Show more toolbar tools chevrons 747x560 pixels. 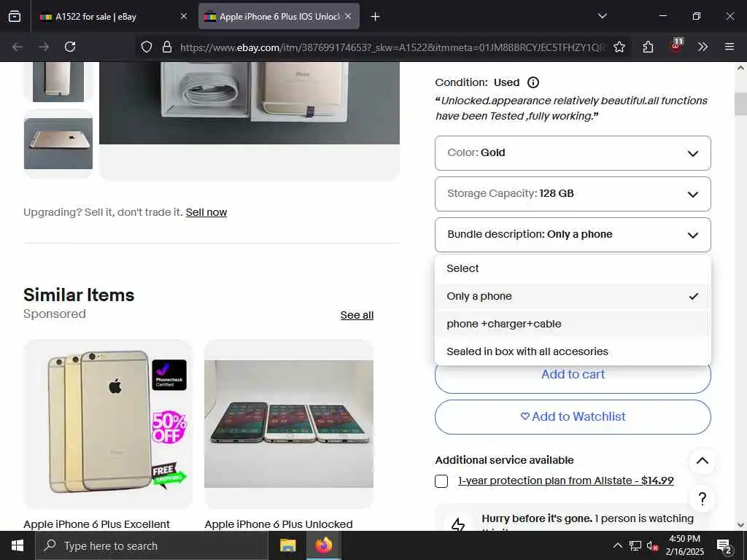pos(703,47)
